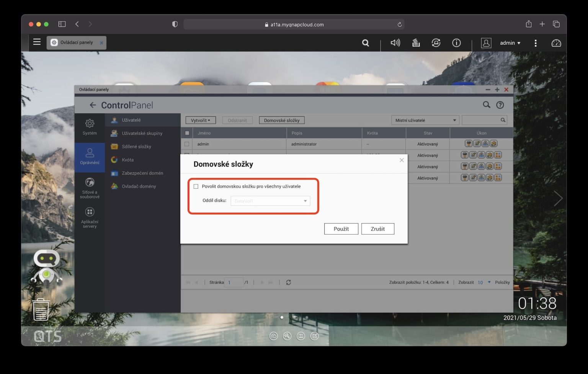This screenshot has height=374, width=588.
Task: Open QTS search with the magnifier icon
Action: (x=365, y=43)
